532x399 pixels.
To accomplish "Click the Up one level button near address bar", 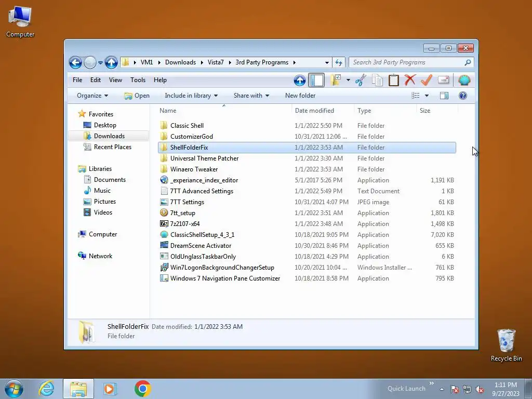I will coord(111,62).
